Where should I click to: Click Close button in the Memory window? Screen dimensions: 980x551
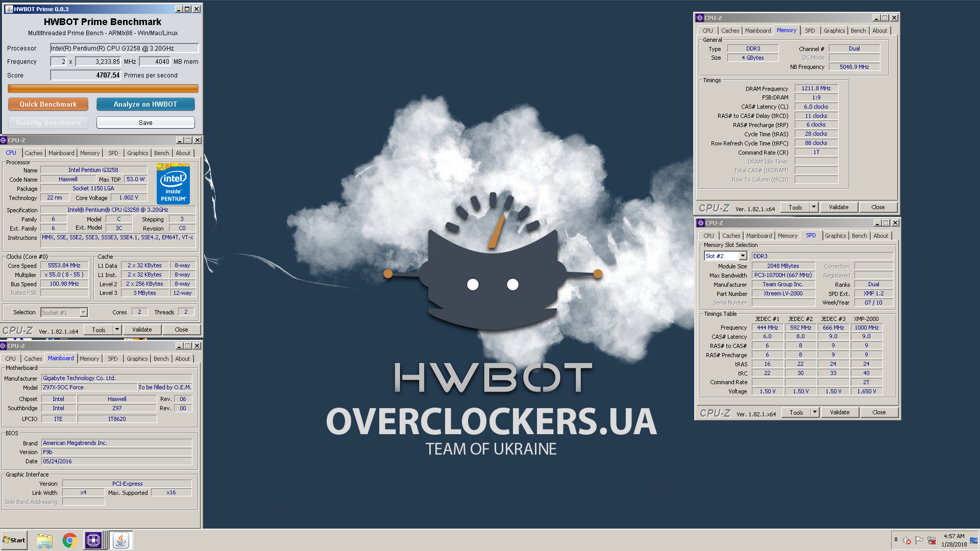tap(878, 207)
